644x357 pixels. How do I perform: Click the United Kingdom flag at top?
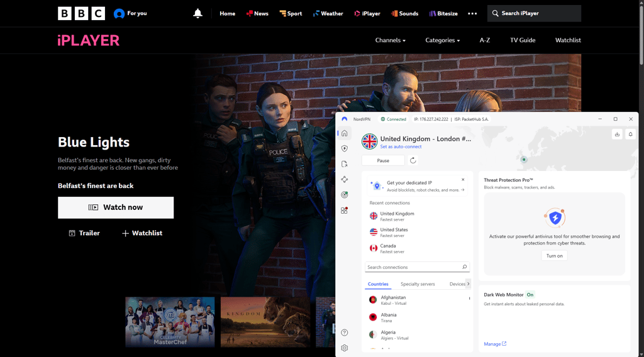[x=369, y=141]
